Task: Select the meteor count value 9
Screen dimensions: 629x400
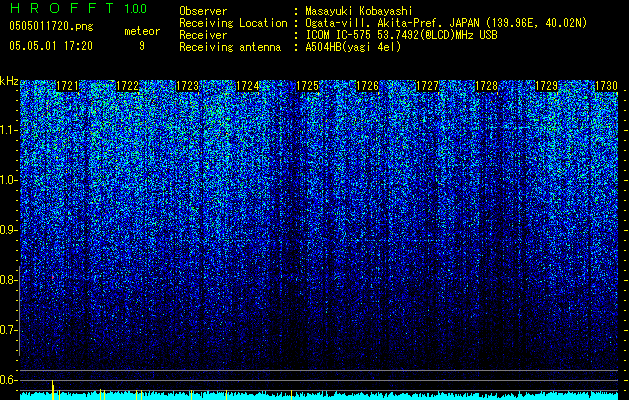Action: click(x=142, y=46)
